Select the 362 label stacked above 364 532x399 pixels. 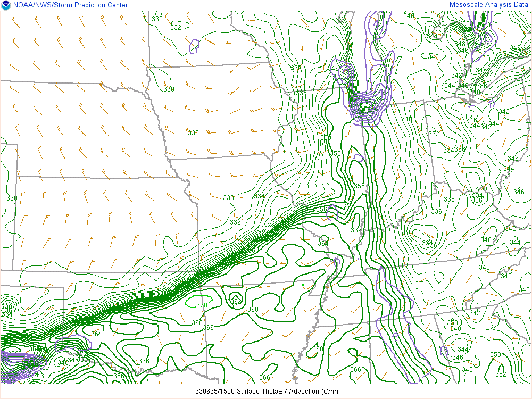coord(356,230)
